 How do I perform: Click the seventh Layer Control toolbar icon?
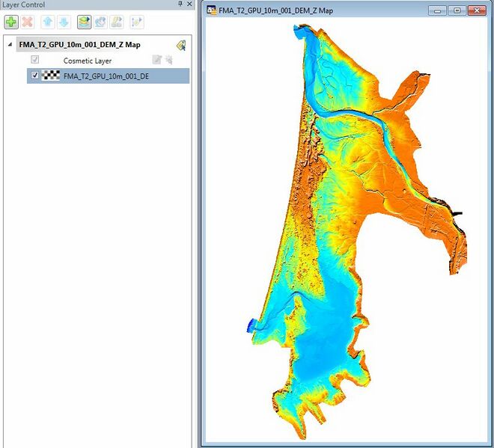click(117, 22)
